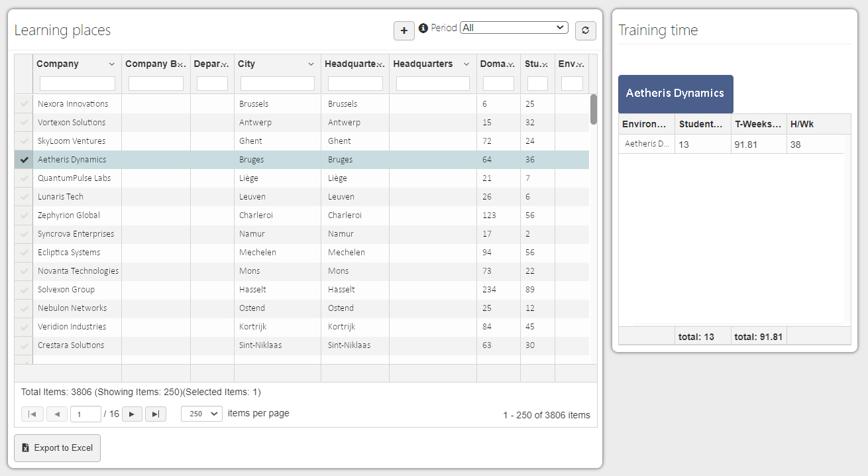Click the refresh icon near the Period dropdown
Viewport: 868px width, 476px height.
pyautogui.click(x=585, y=30)
